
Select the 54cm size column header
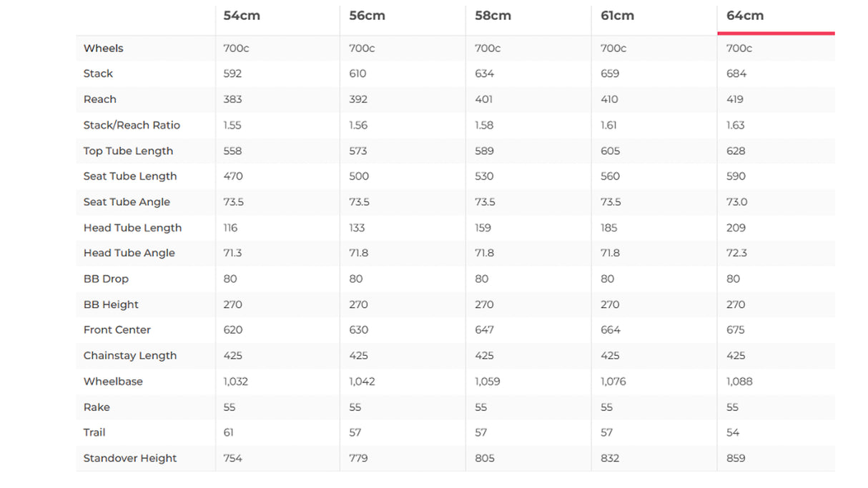coord(242,16)
